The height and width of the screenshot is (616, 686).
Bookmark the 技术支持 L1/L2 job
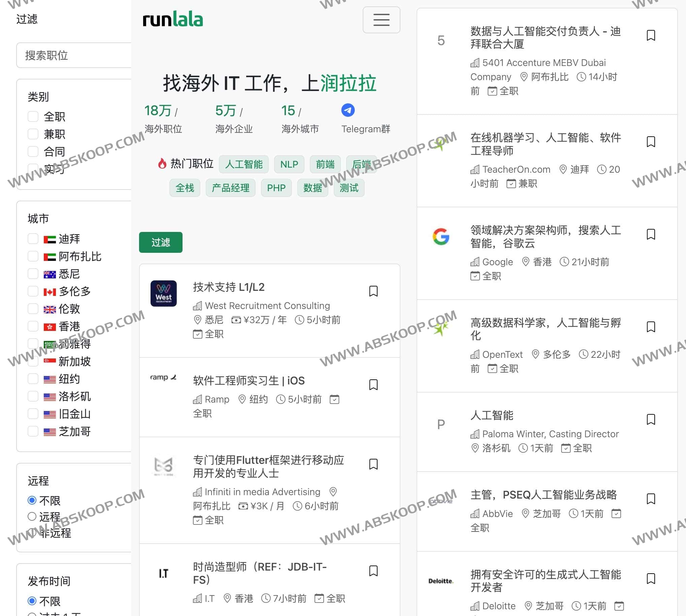point(373,291)
